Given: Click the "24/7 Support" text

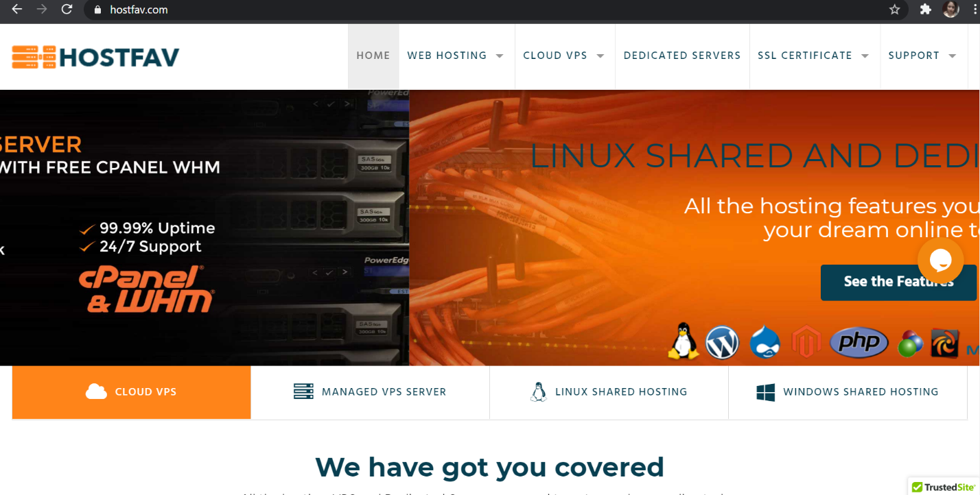Looking at the screenshot, I should click(x=150, y=247).
